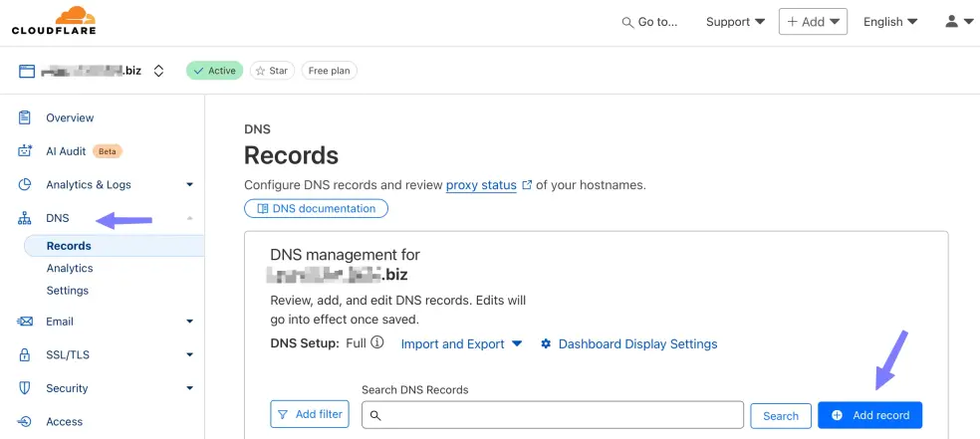Click the AI Audit sidebar icon

pos(25,151)
